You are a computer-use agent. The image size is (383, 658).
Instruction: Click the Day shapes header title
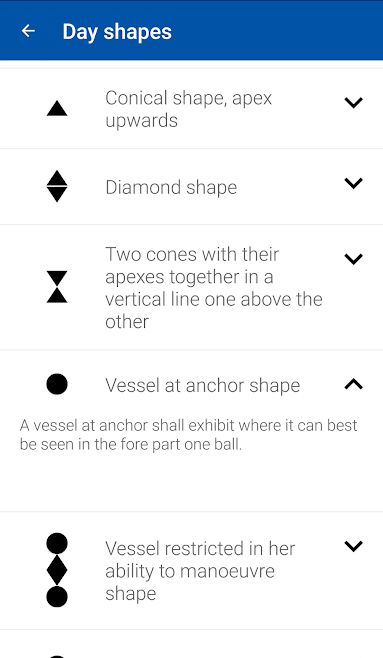[x=117, y=31]
